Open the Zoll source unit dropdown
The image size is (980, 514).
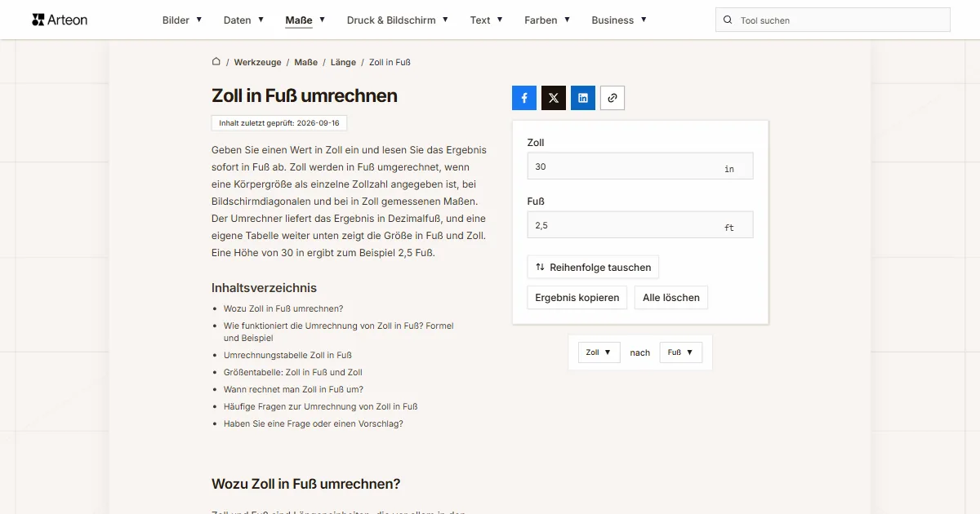click(599, 352)
